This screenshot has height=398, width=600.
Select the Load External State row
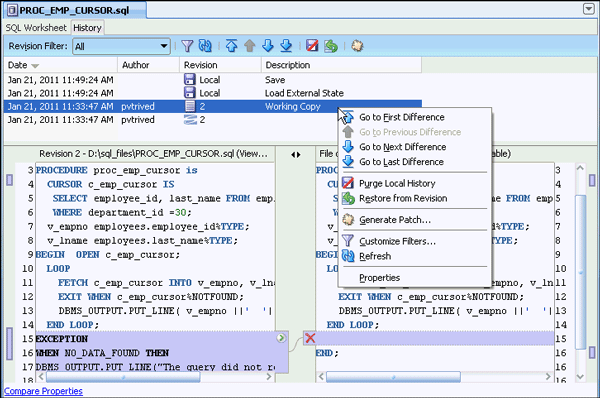[x=213, y=93]
